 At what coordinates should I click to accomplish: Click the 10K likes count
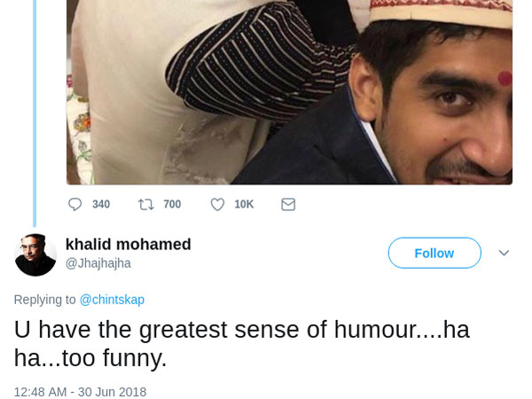[x=244, y=204]
